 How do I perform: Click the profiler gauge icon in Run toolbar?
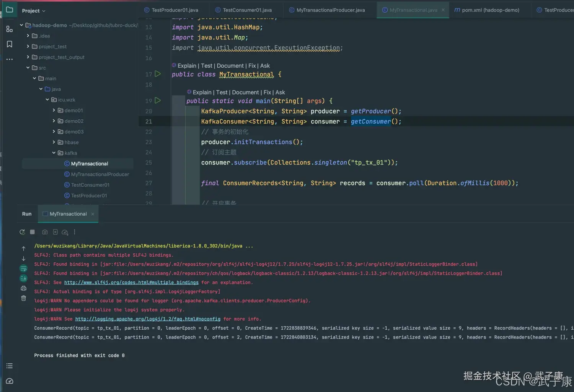[65, 232]
